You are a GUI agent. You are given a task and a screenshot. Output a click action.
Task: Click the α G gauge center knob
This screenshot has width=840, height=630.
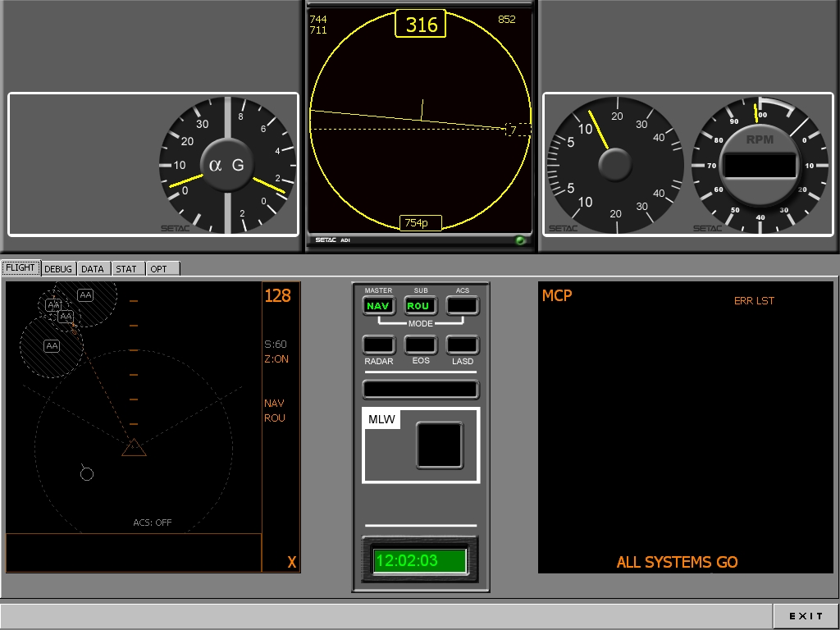(227, 165)
